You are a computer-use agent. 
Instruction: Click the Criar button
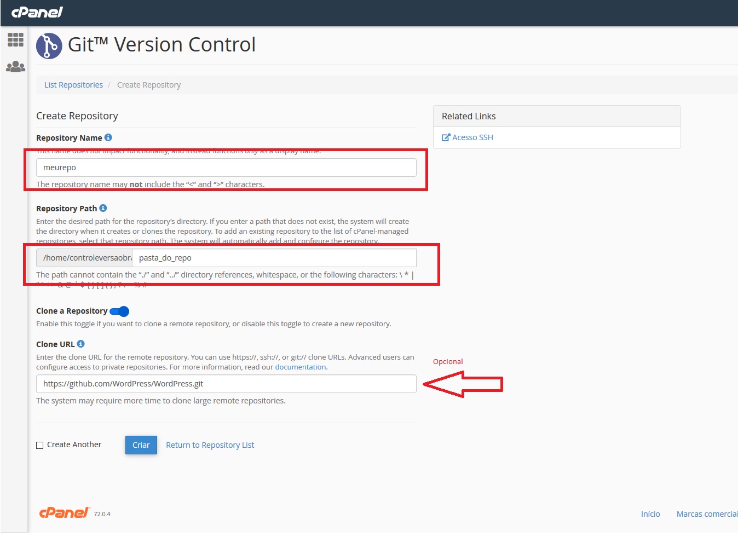coord(141,445)
